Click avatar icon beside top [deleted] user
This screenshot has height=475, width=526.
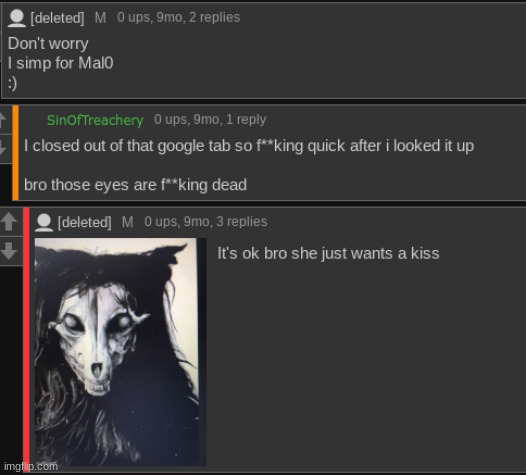[x=16, y=17]
